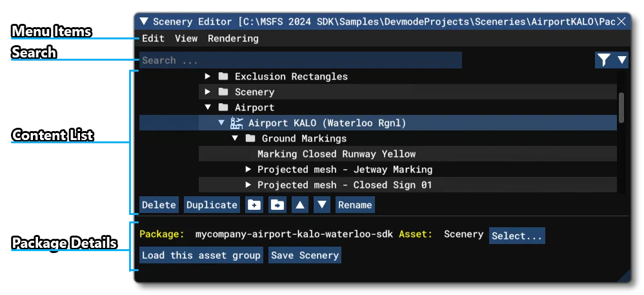Click into the Search field
The image size is (644, 295).
point(300,61)
